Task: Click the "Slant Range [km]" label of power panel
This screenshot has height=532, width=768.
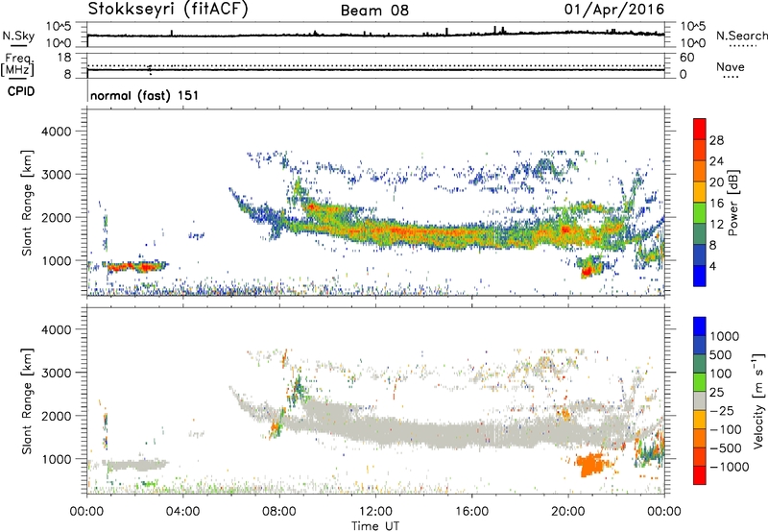Action: (x=27, y=203)
